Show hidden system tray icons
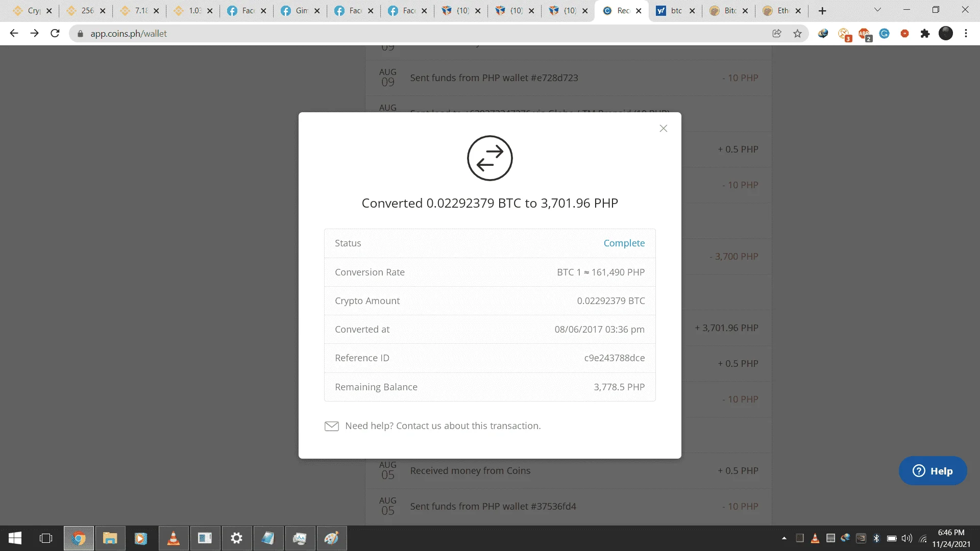The height and width of the screenshot is (551, 980). (x=784, y=538)
